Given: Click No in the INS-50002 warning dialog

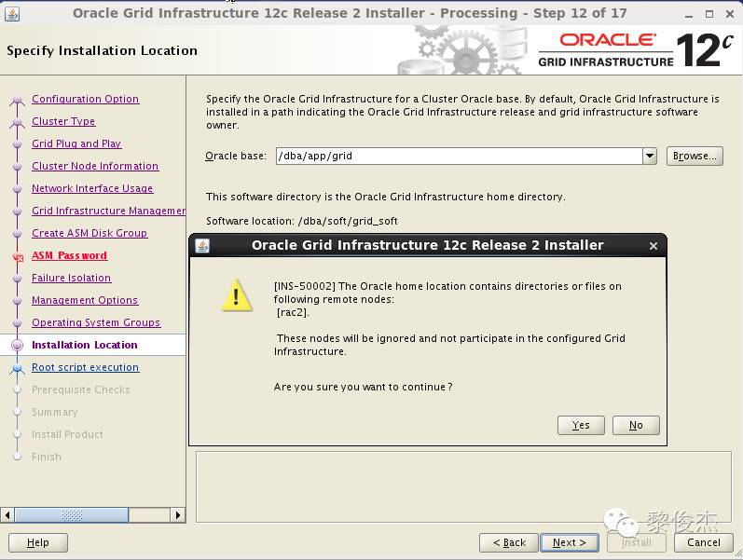Looking at the screenshot, I should coord(636,425).
